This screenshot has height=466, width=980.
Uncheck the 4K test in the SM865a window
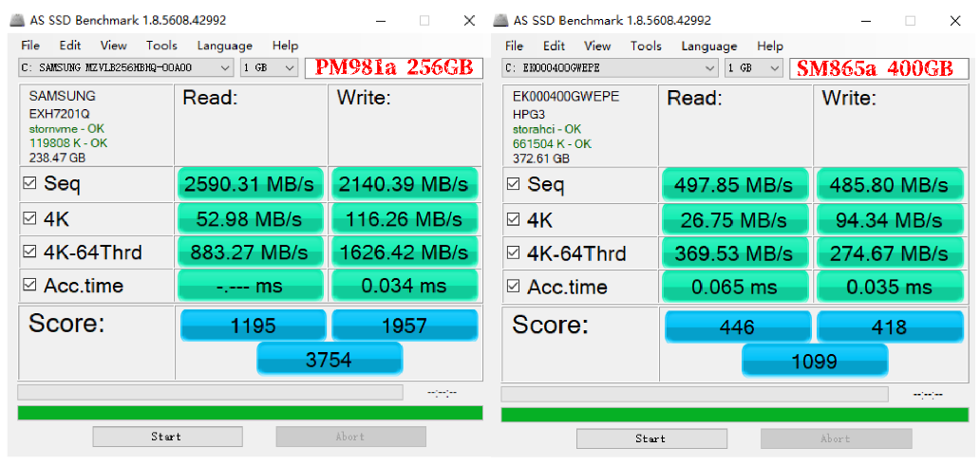tap(513, 219)
